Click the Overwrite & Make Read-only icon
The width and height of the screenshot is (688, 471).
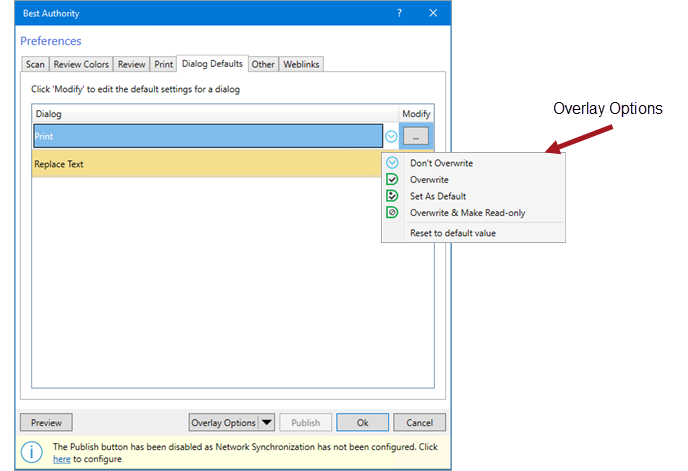(392, 212)
